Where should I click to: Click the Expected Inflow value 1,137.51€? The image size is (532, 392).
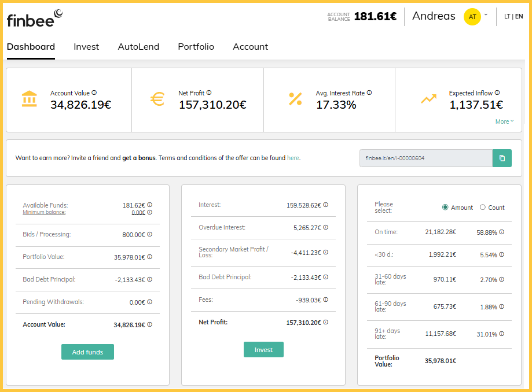pos(476,105)
